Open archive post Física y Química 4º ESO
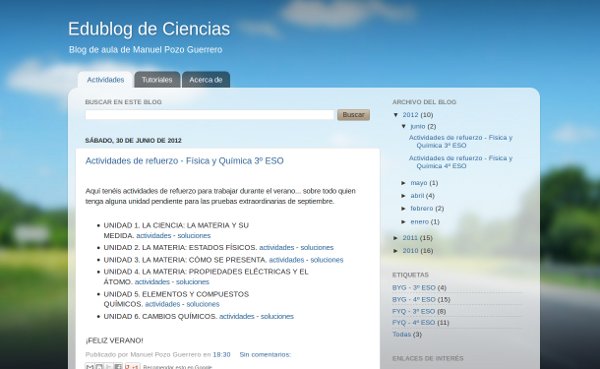Image resolution: width=600 pixels, height=369 pixels. click(460, 162)
